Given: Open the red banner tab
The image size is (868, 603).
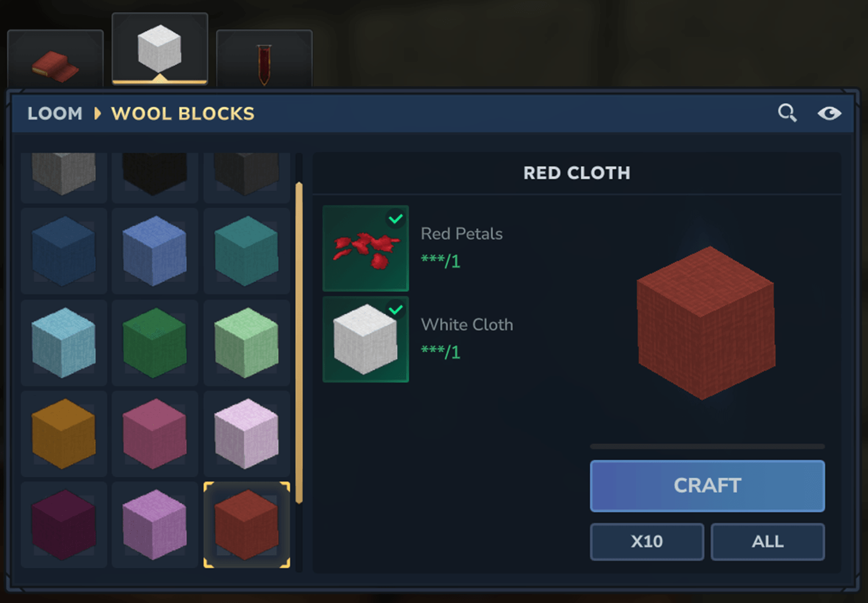Looking at the screenshot, I should click(x=264, y=59).
